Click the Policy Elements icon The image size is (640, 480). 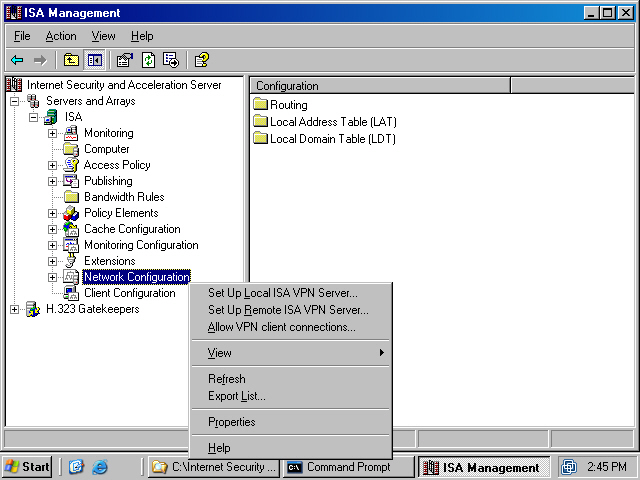(71, 213)
